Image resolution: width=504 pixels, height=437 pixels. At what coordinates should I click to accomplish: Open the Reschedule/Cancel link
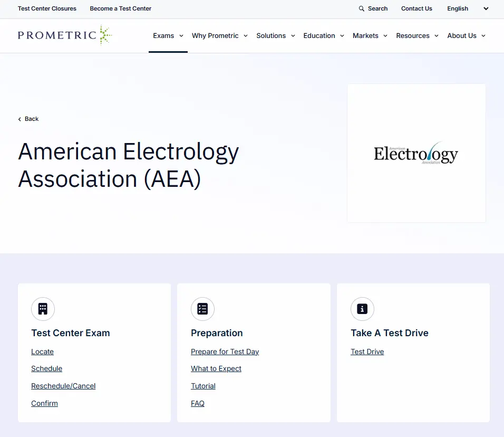click(x=63, y=386)
